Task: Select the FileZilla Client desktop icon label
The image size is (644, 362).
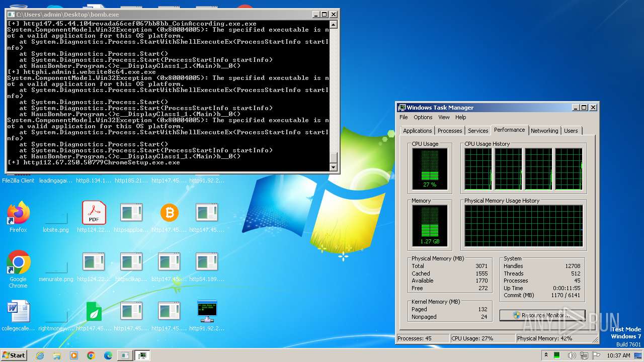Action: [18, 180]
